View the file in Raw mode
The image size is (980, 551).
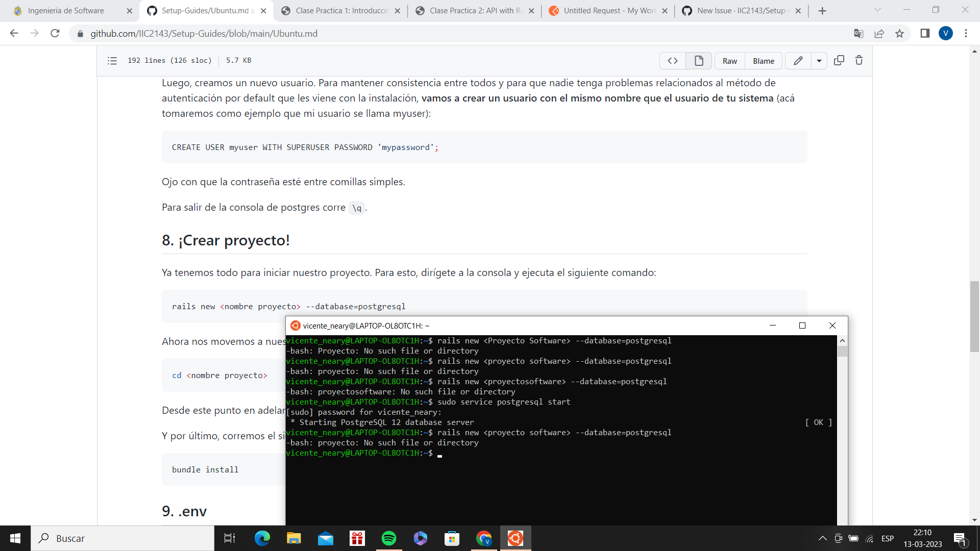tap(729, 60)
